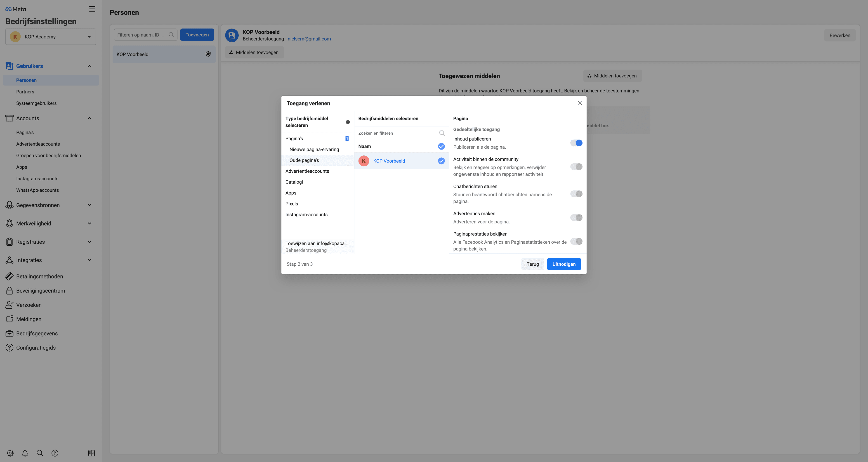Select Advertentieaccounts asset type in dialog
Screen dimensions: 868x462
(317, 171)
